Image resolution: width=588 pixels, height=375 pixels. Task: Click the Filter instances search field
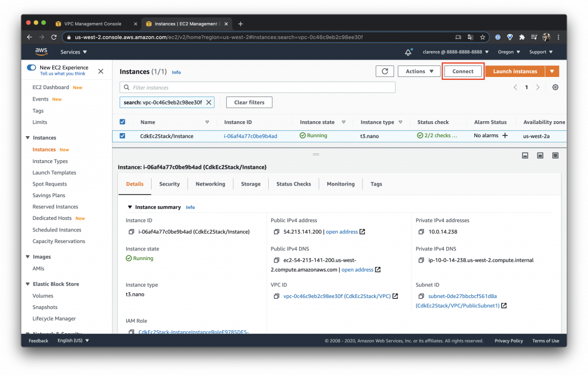click(257, 87)
